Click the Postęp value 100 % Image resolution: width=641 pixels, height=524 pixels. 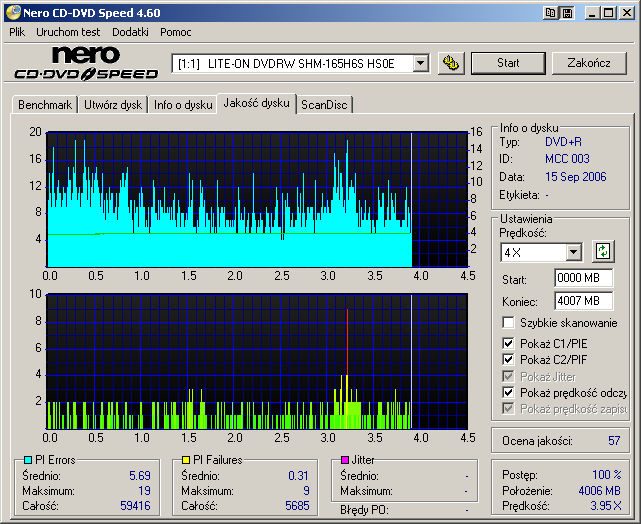(607, 475)
